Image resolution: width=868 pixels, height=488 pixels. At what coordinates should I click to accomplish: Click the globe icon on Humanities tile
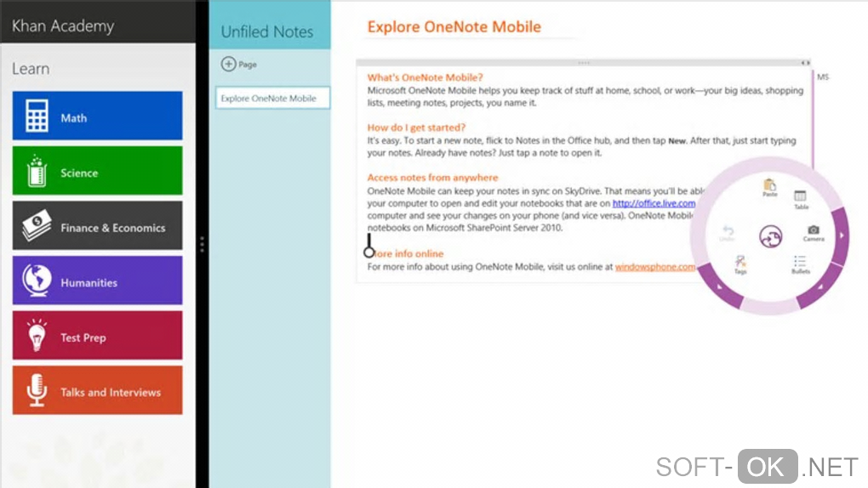point(37,280)
